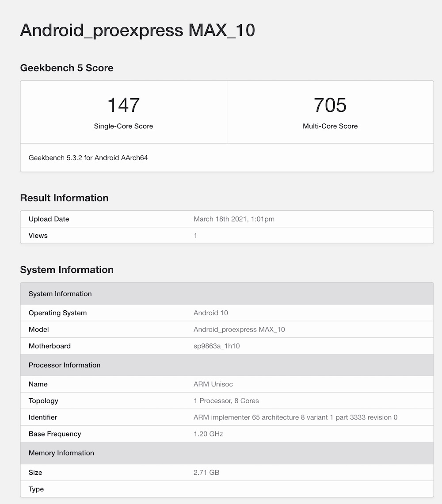Select the 1.20 GHz frequency value
This screenshot has width=442, height=504.
click(208, 434)
